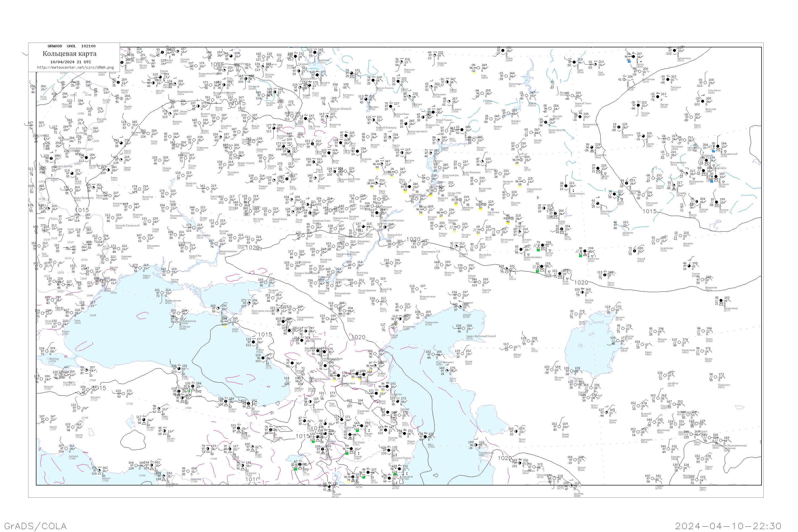
Task: Click filled station circle above Магнитогорск
Action: click(x=566, y=186)
